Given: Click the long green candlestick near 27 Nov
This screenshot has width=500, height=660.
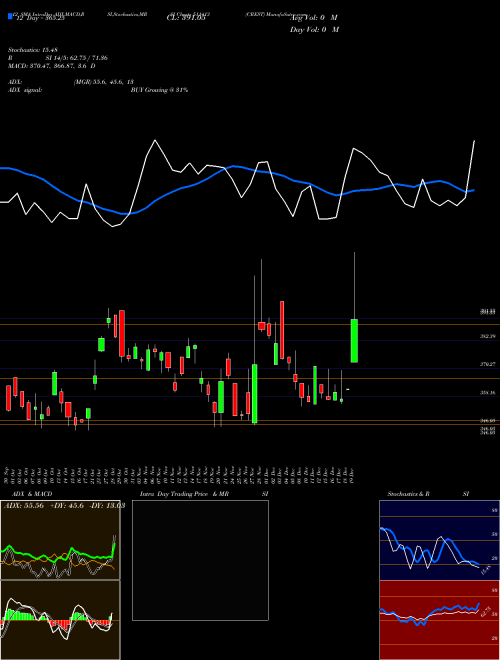Looking at the screenshot, I should [x=255, y=394].
